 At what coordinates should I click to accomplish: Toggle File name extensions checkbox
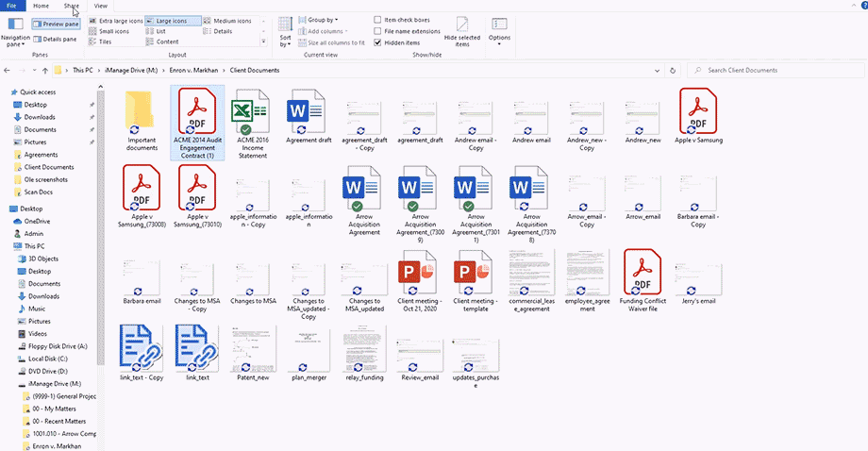click(378, 31)
